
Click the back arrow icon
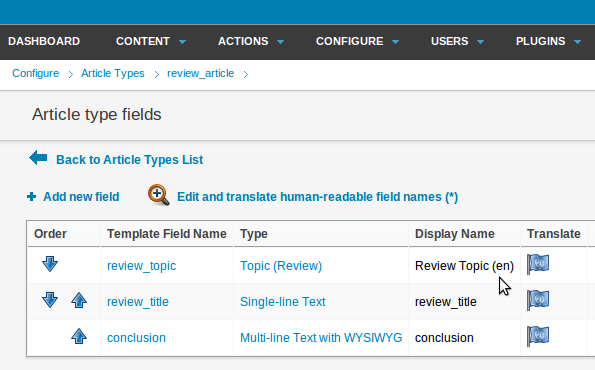click(x=38, y=158)
